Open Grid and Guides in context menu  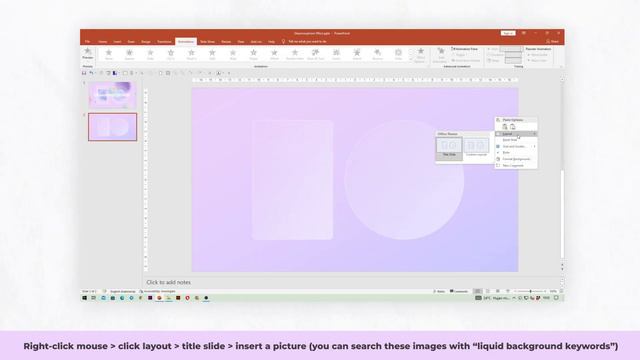[x=516, y=146]
